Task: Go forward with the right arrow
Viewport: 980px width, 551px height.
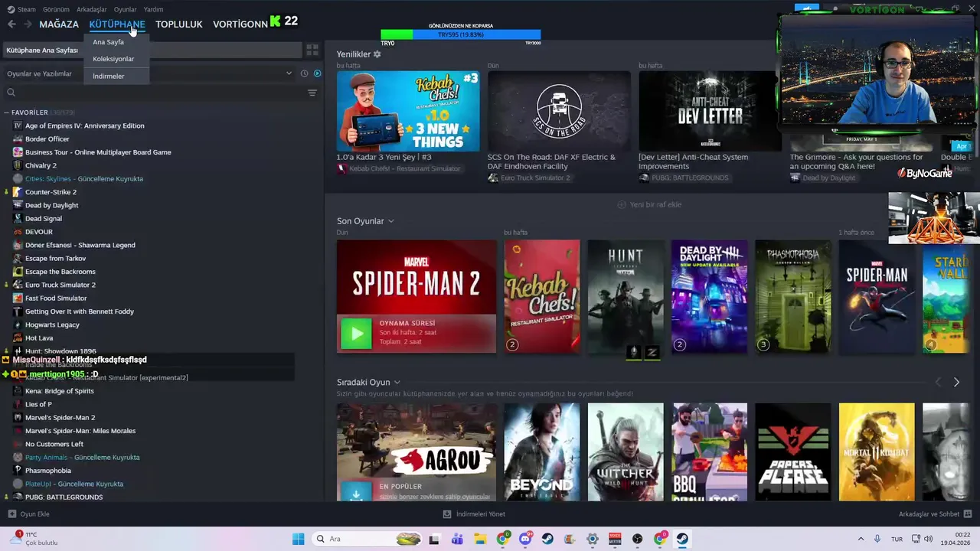Action: point(28,24)
